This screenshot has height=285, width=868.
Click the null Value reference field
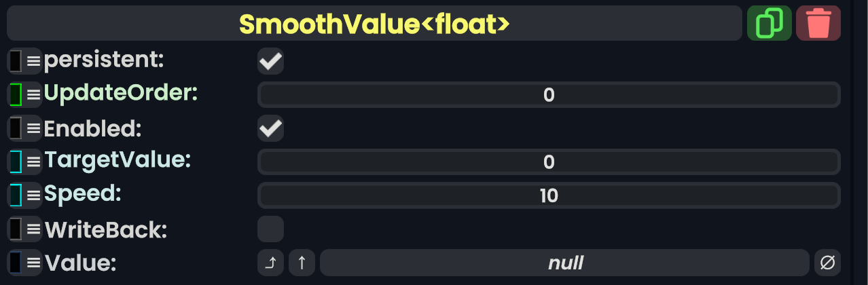(564, 263)
